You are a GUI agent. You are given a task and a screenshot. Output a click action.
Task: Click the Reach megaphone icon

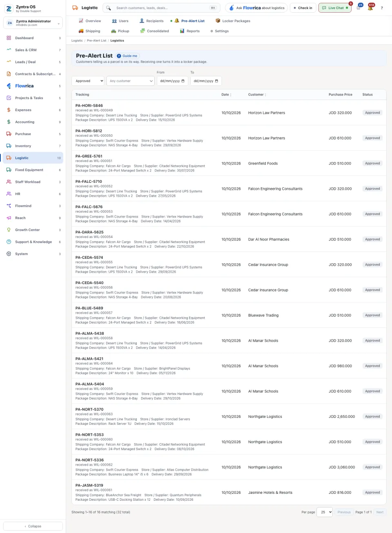point(9,218)
